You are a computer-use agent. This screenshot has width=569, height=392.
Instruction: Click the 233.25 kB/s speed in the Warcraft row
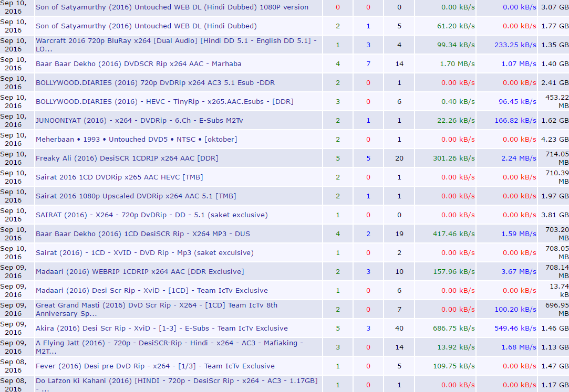point(515,45)
